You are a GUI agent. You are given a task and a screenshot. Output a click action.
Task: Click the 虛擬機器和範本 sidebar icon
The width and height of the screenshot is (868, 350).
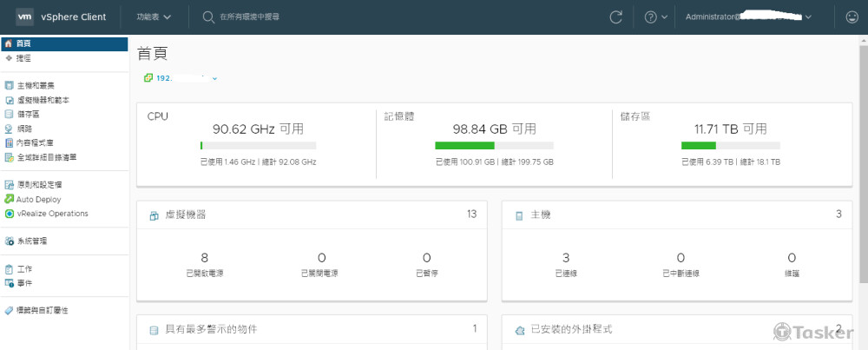coord(9,100)
